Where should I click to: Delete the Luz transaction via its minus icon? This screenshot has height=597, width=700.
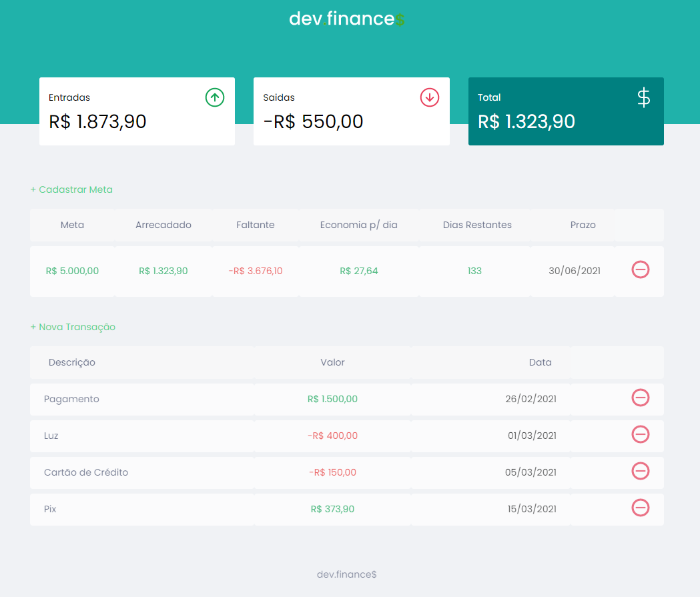640,434
